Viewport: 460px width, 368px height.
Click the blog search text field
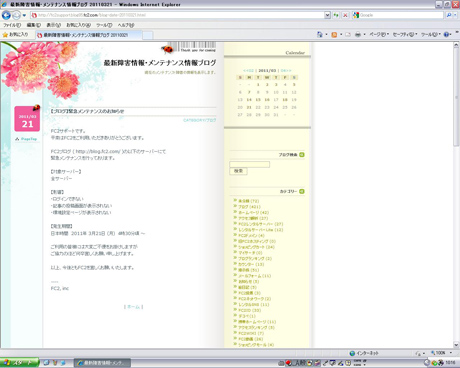point(250,164)
